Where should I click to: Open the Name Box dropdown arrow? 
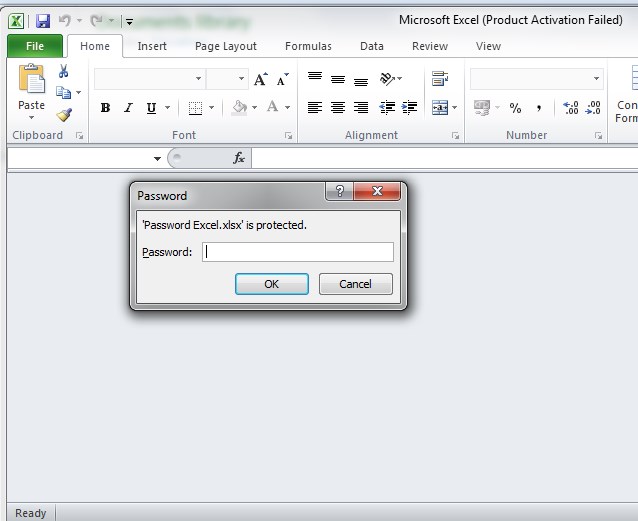157,159
